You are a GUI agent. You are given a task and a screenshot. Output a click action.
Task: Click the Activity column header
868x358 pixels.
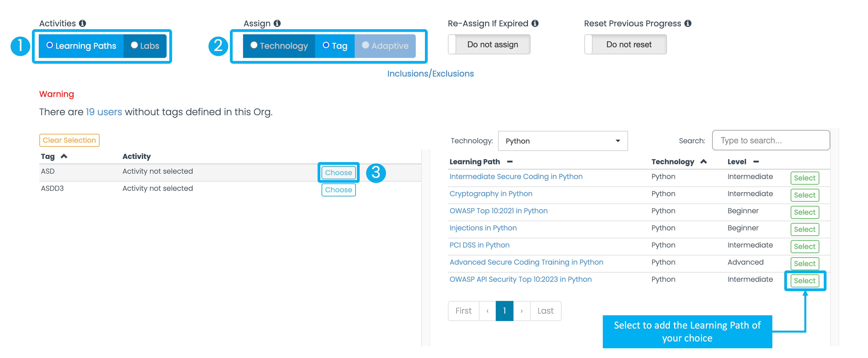tap(136, 156)
